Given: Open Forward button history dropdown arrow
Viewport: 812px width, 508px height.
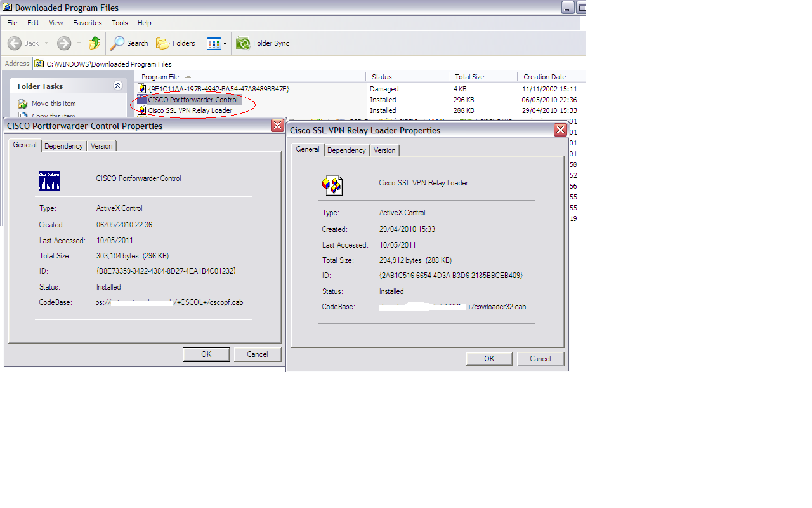Looking at the screenshot, I should (79, 43).
